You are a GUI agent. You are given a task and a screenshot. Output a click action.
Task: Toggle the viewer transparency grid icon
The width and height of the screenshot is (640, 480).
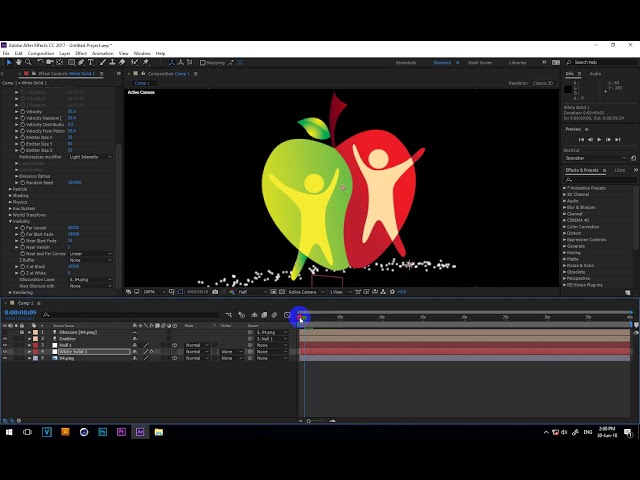point(282,292)
